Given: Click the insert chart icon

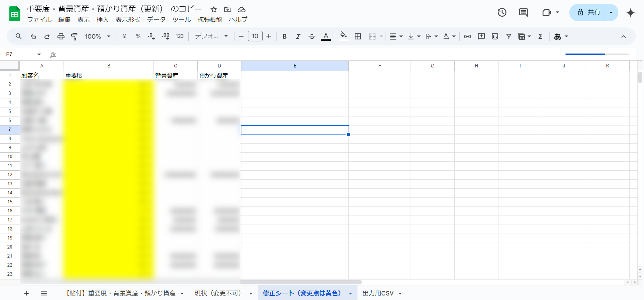Looking at the screenshot, I should pos(495,36).
